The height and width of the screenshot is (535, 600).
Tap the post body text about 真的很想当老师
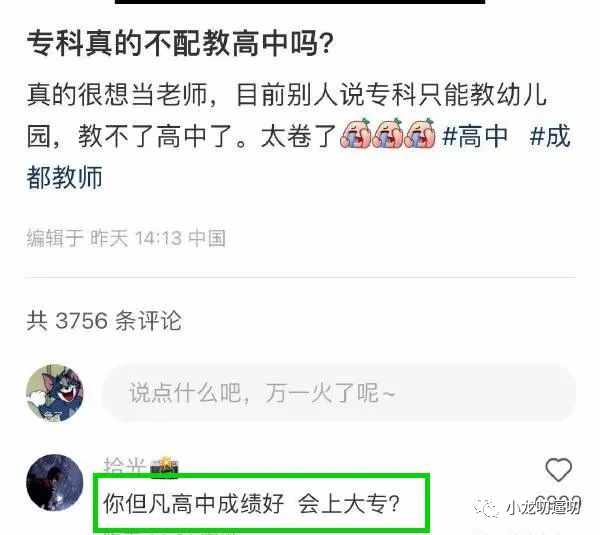pyautogui.click(x=300, y=136)
